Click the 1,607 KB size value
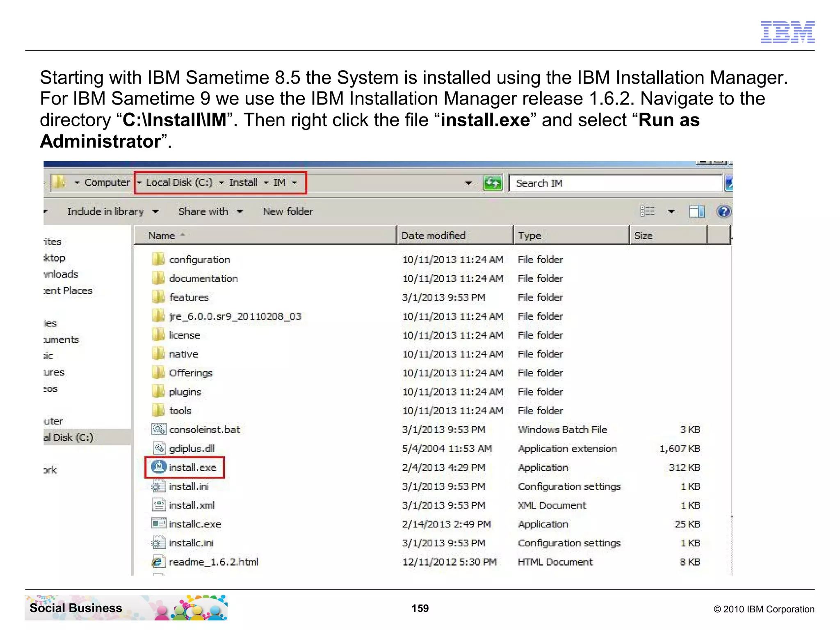Viewport: 840px width, 630px height. point(679,448)
